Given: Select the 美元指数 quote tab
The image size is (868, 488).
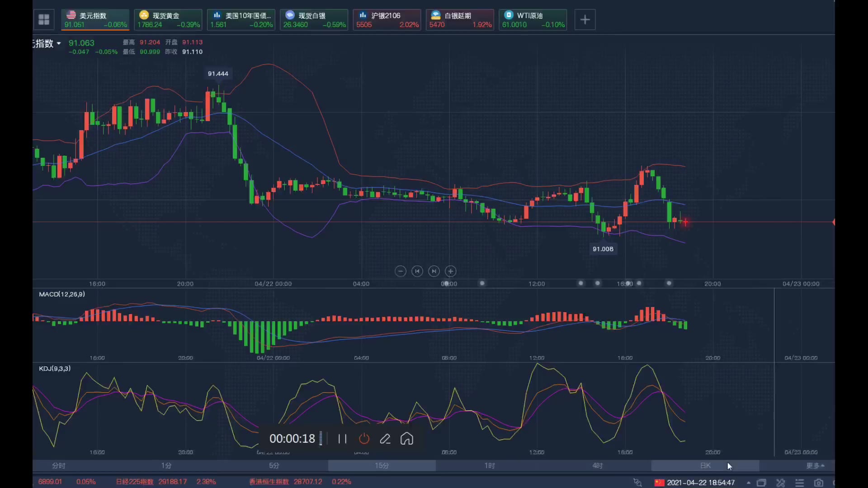Looking at the screenshot, I should tap(95, 20).
